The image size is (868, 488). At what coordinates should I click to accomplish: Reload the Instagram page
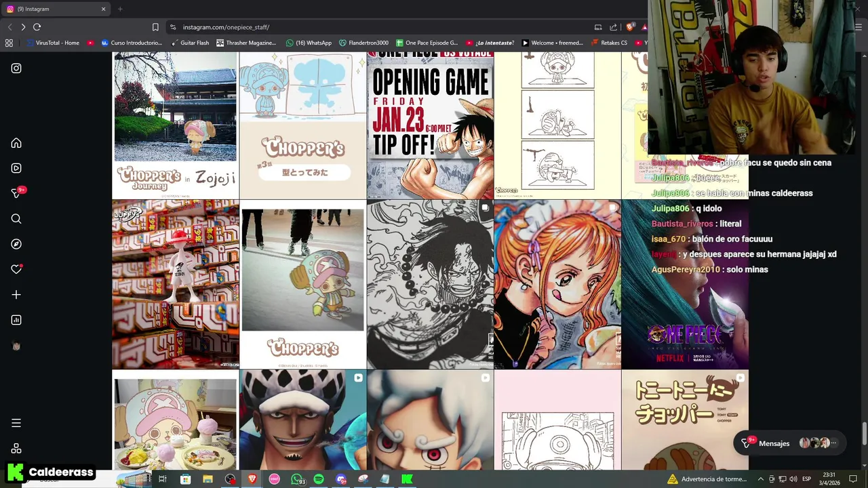tap(37, 27)
